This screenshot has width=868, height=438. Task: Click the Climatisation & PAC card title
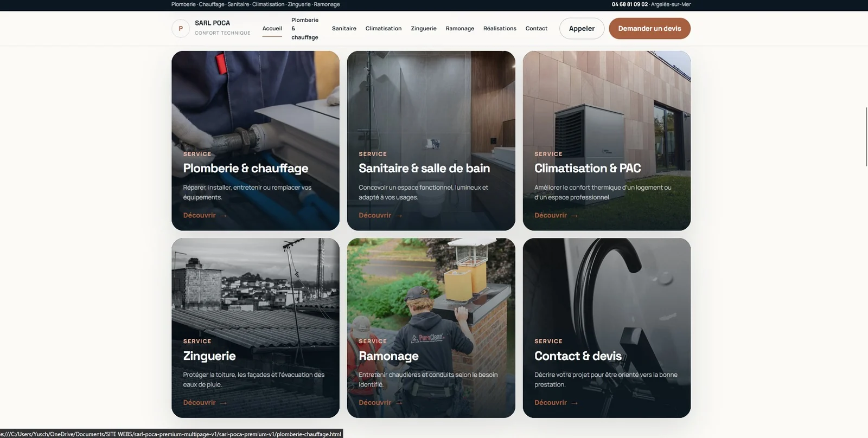tap(588, 169)
